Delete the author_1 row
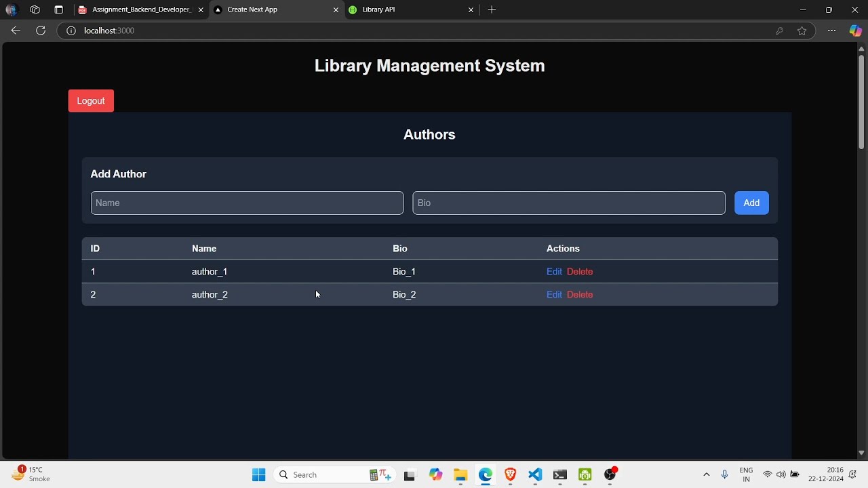The height and width of the screenshot is (488, 868). point(580,272)
